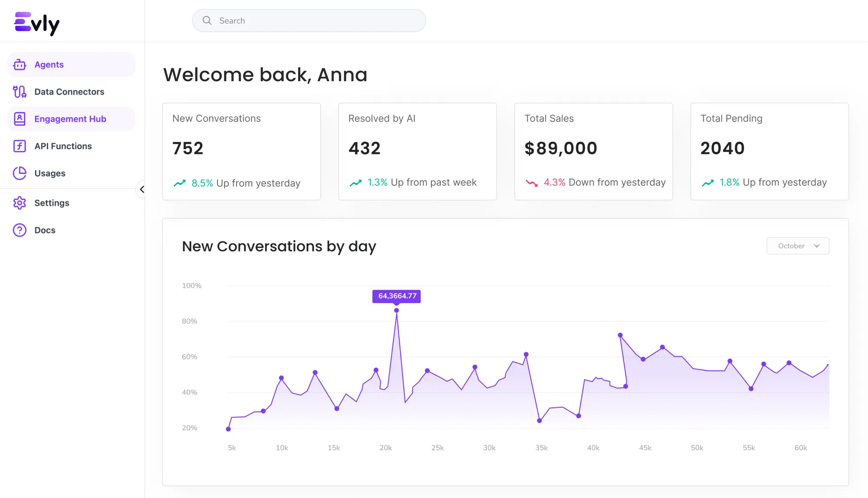868x498 pixels.
Task: Click the search magnifier icon
Action: point(207,20)
